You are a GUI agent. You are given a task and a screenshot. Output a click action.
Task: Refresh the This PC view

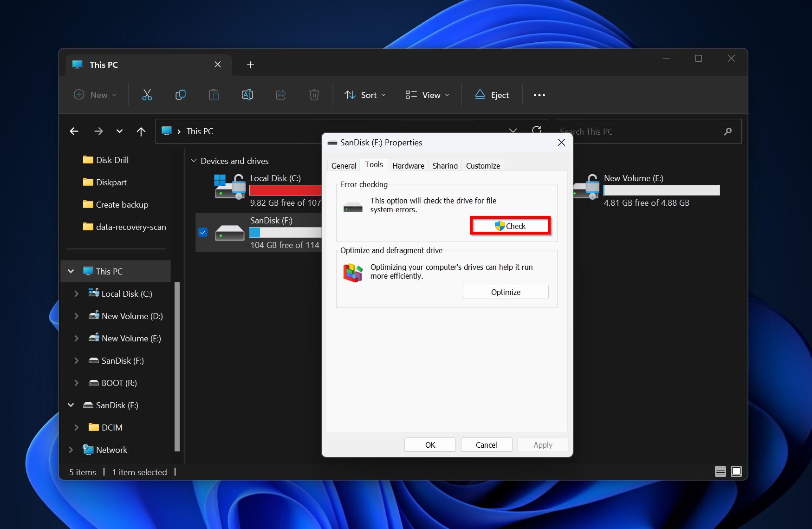537,130
